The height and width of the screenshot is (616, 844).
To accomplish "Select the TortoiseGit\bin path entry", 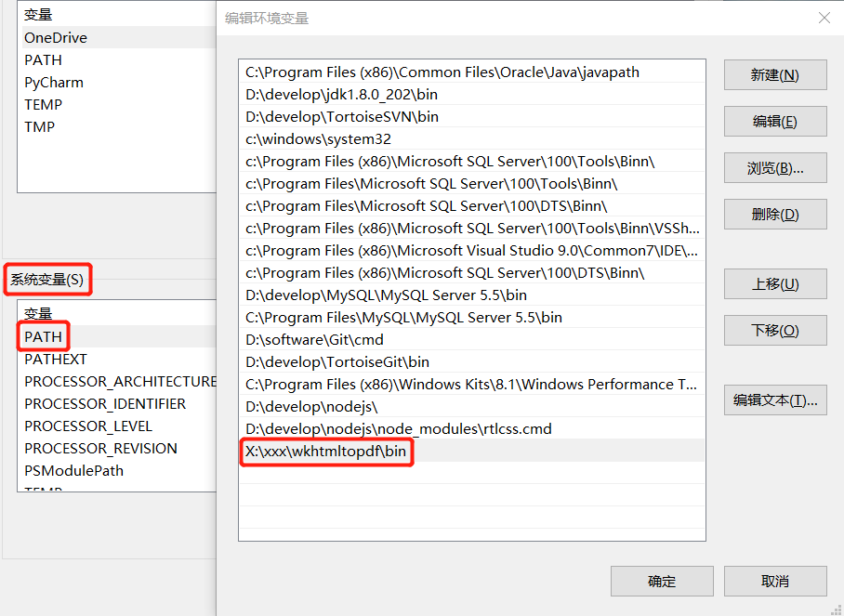I will pyautogui.click(x=472, y=362).
